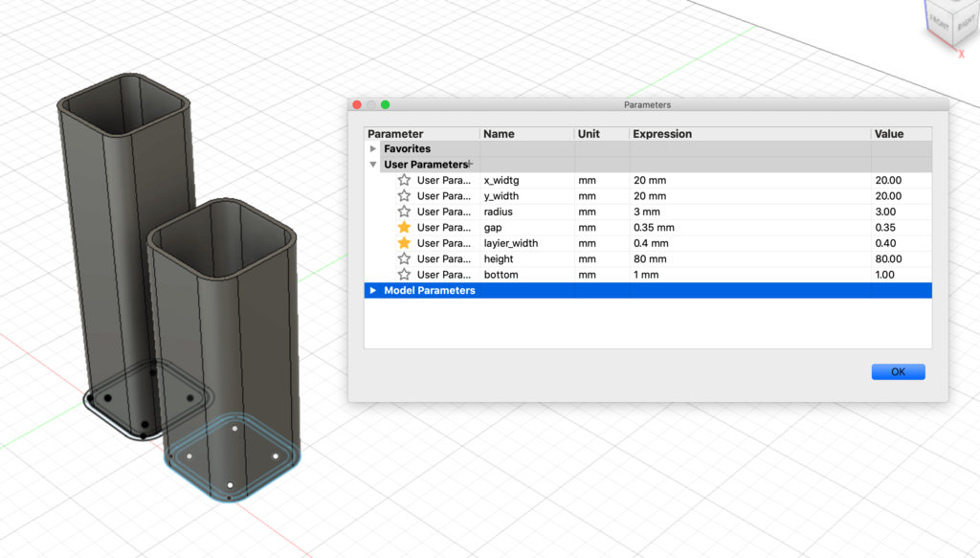Select the layier_width name cell
Screen dimensions: 980x558
[527, 243]
